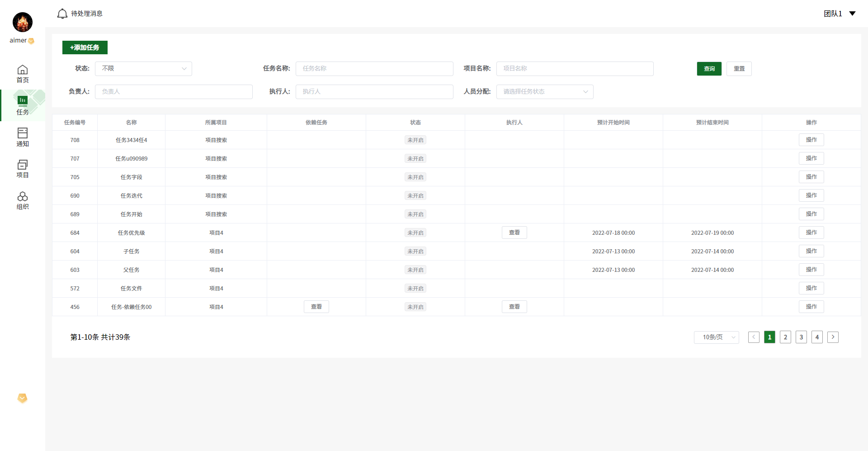Screen dimensions: 868x451
Task: Open the pending messages bell icon
Action: pos(62,14)
